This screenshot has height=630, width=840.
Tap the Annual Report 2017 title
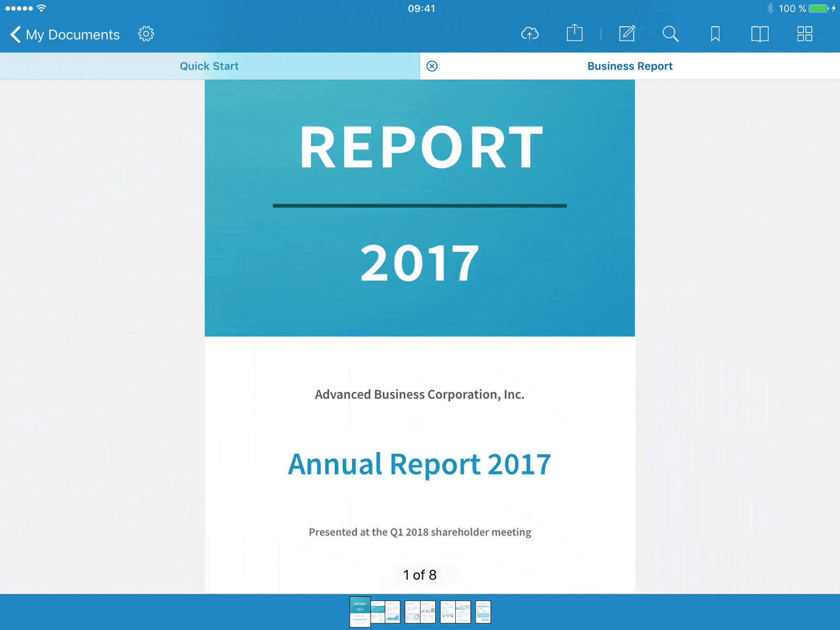419,464
